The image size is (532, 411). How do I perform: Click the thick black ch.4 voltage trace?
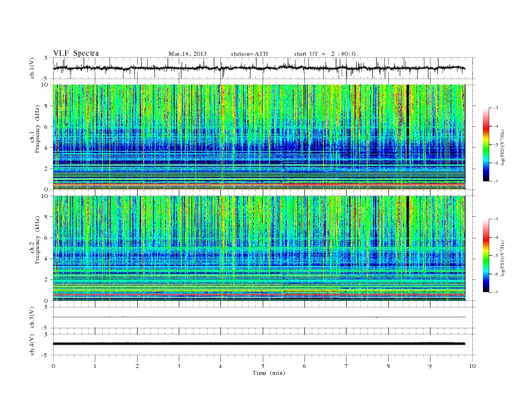[259, 344]
